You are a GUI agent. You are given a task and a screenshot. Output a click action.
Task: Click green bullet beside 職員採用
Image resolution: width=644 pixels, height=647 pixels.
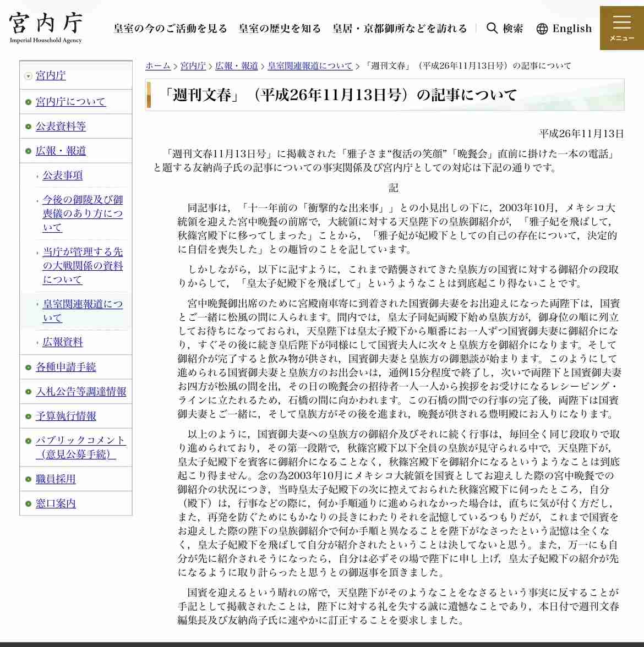28,480
